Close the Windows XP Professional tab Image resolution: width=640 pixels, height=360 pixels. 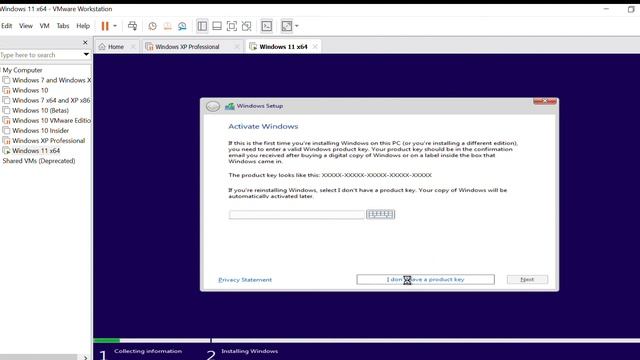pos(237,47)
